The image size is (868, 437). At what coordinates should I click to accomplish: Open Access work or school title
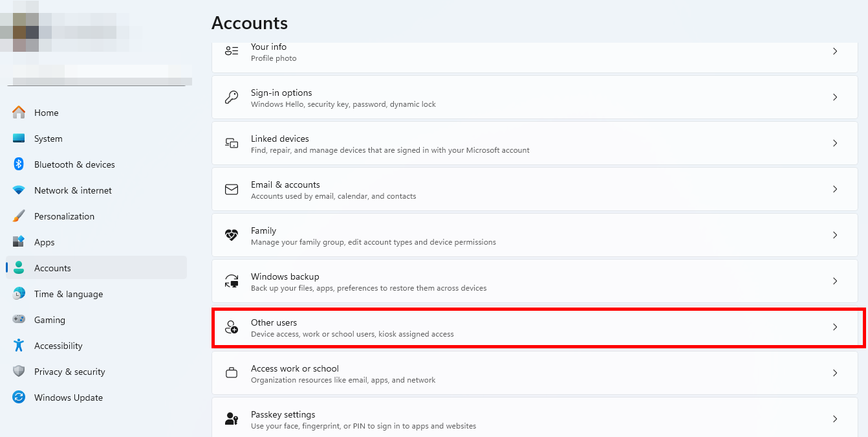coord(295,368)
